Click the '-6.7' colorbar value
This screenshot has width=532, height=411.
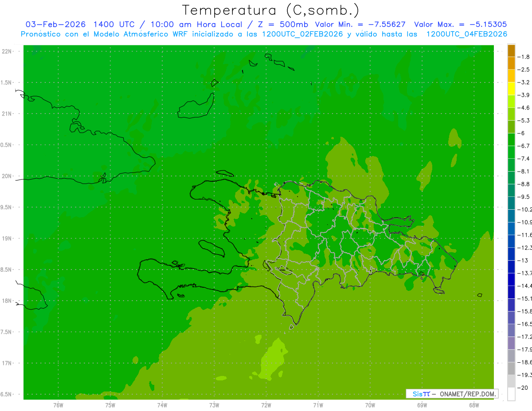click(x=524, y=146)
